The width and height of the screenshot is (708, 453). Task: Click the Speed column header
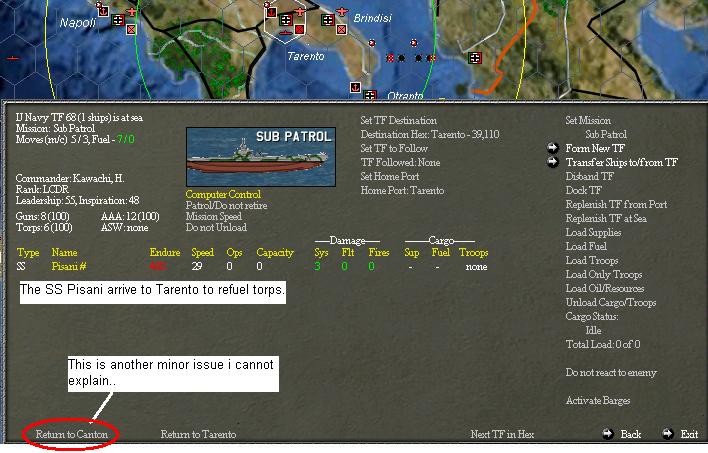(202, 252)
